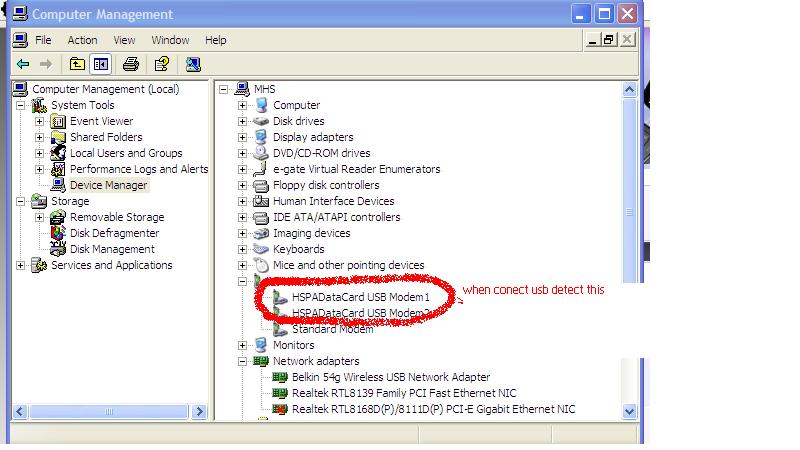This screenshot has height=450, width=800.
Task: Open the View menu
Action: [124, 40]
